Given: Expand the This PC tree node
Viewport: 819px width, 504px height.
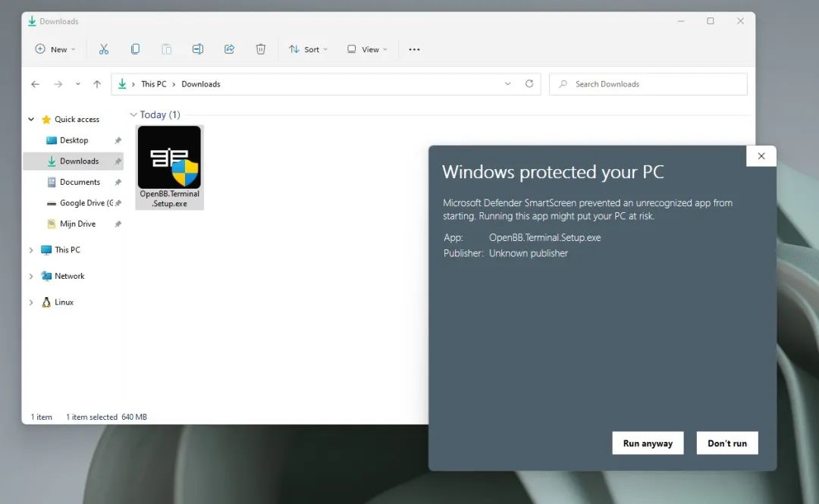Looking at the screenshot, I should coord(31,250).
